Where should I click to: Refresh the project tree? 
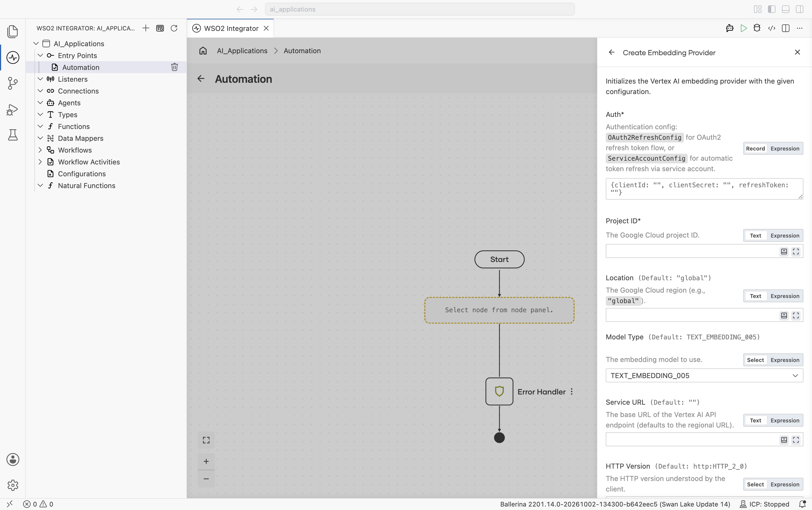click(x=174, y=28)
